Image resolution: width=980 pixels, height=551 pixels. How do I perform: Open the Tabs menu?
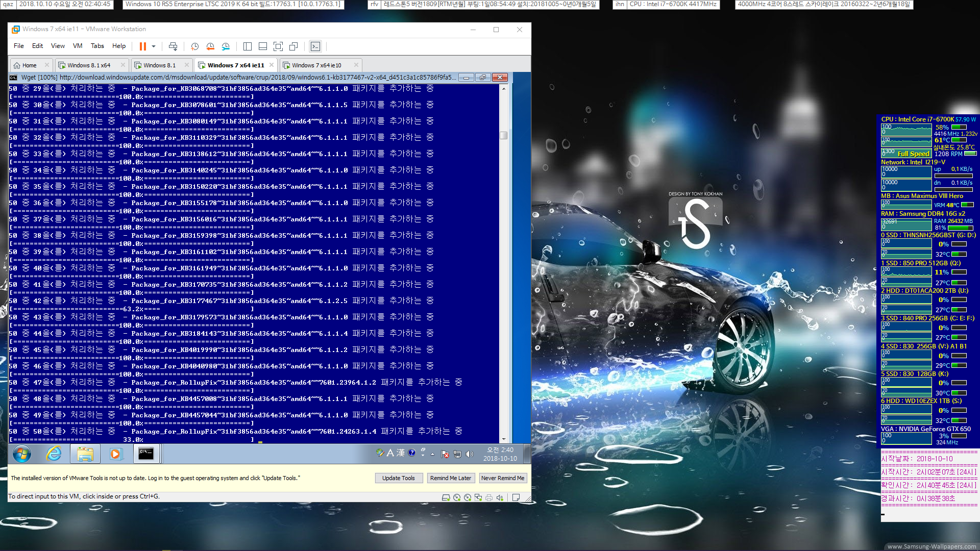[x=97, y=46]
